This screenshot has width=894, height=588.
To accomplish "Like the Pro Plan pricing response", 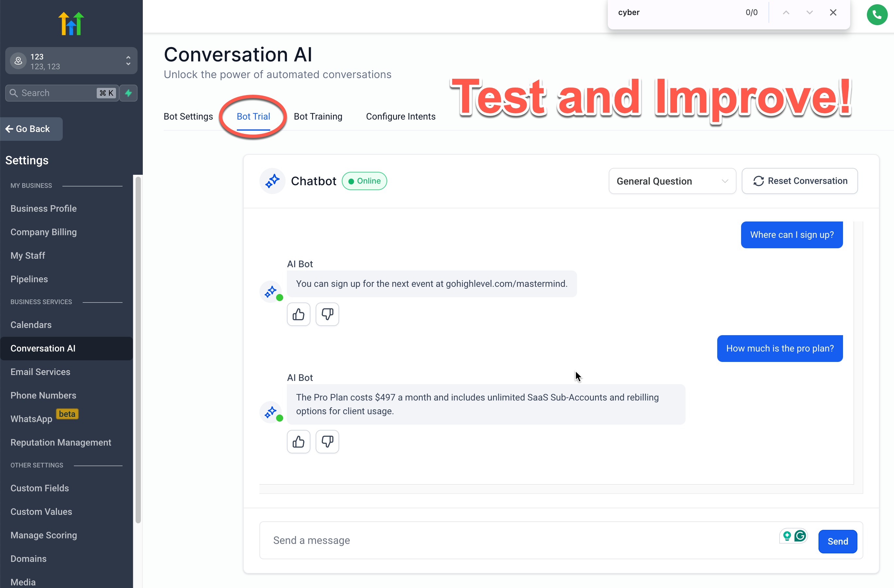I will [x=298, y=442].
